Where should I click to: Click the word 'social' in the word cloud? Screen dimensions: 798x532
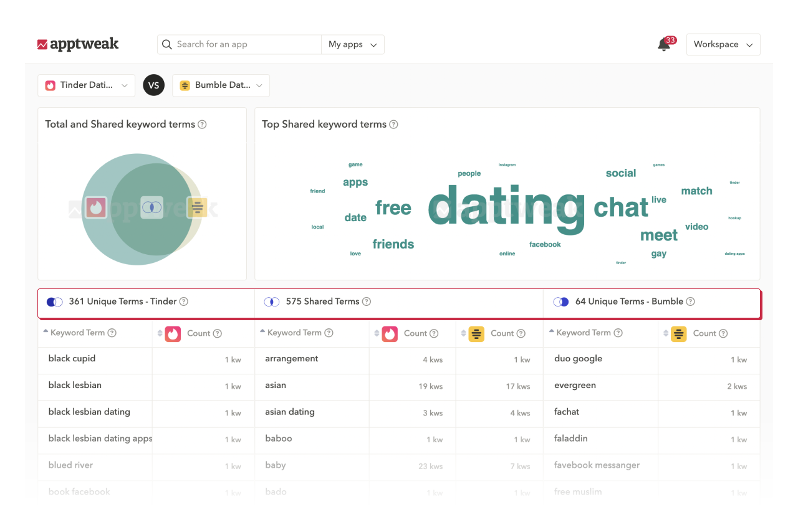click(621, 173)
